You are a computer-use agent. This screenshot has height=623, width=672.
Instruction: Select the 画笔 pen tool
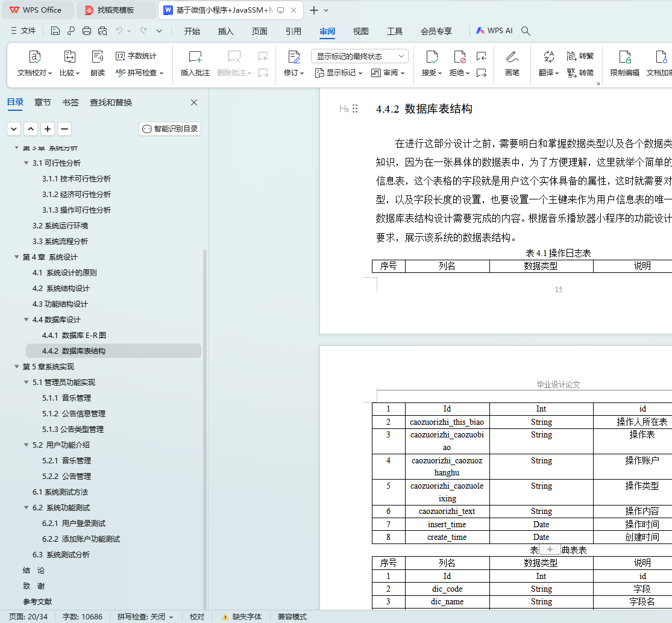pos(512,63)
